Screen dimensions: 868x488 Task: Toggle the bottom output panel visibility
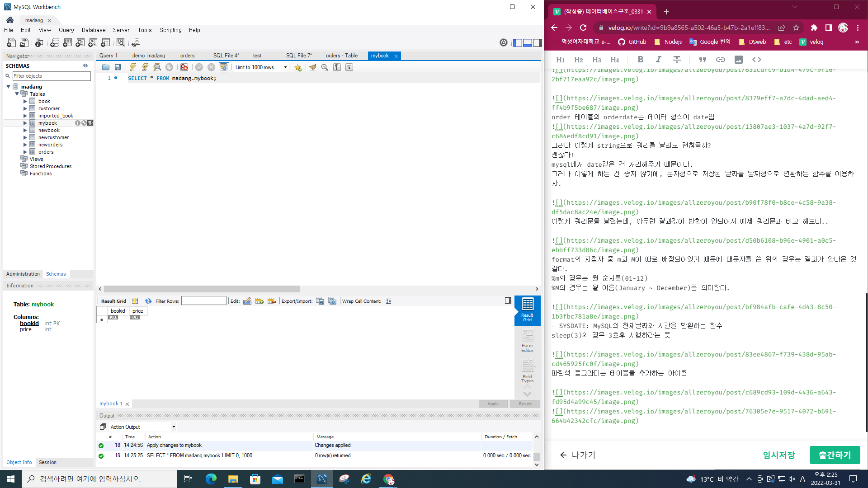pyautogui.click(x=527, y=42)
